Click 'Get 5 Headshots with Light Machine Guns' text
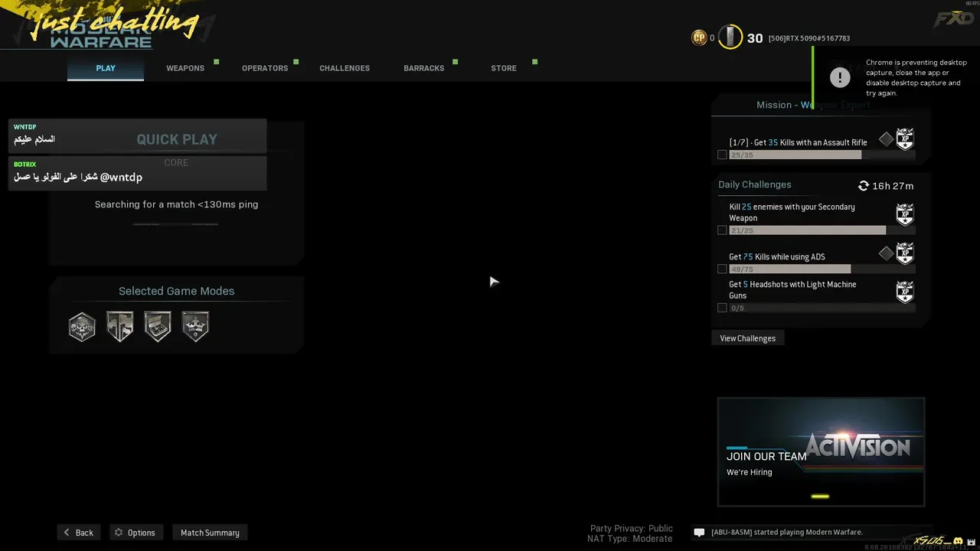The height and width of the screenshot is (551, 980). click(x=793, y=290)
